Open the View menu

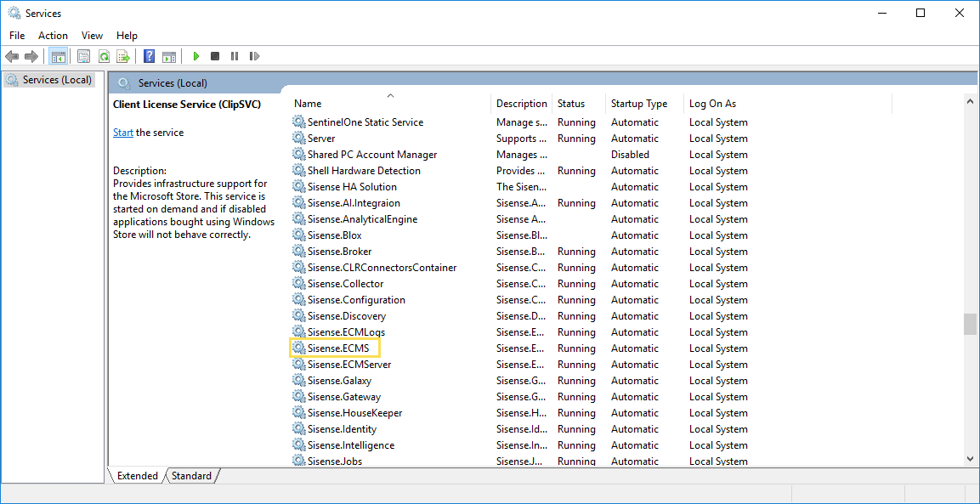tap(92, 36)
